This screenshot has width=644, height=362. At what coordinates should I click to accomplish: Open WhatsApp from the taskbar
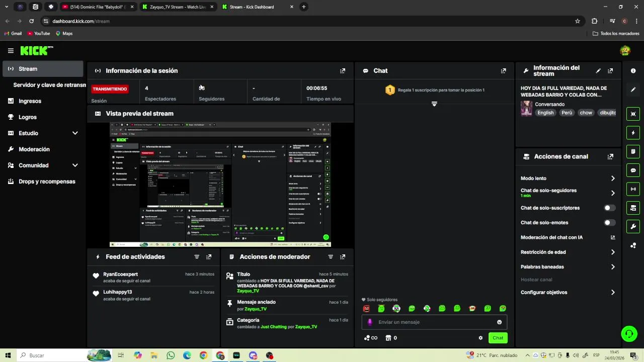[x=171, y=355]
